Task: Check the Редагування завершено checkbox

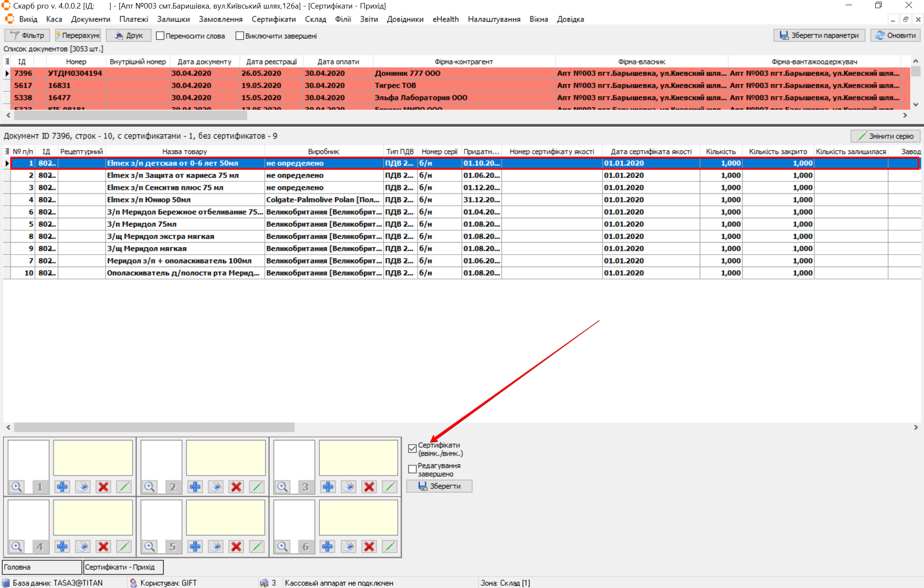Action: [x=413, y=469]
